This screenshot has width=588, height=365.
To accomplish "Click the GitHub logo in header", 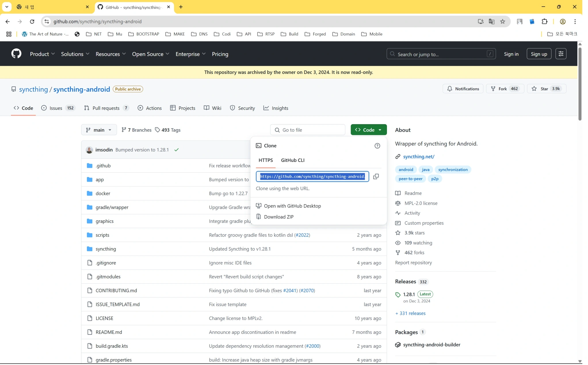I will pos(16,54).
